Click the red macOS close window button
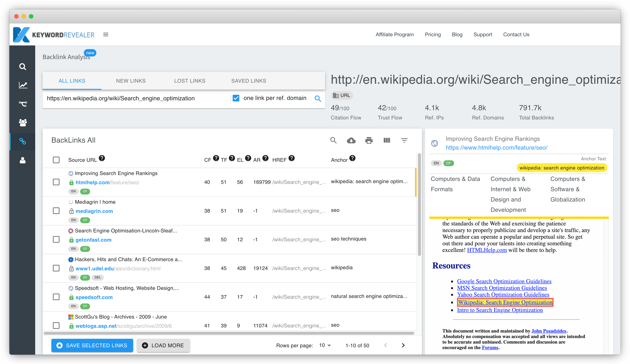 tap(17, 16)
